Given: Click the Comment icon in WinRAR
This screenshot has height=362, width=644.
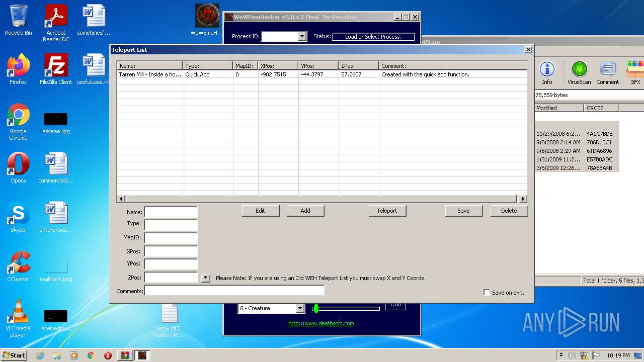Looking at the screenshot, I should [608, 72].
